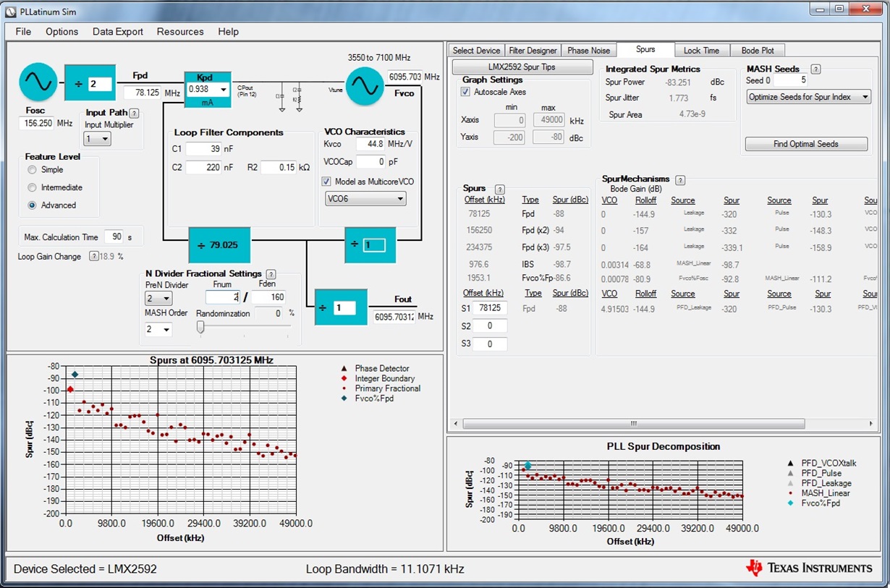The image size is (890, 588).
Task: Open help icon next to MASH Seeds
Action: pyautogui.click(x=815, y=69)
